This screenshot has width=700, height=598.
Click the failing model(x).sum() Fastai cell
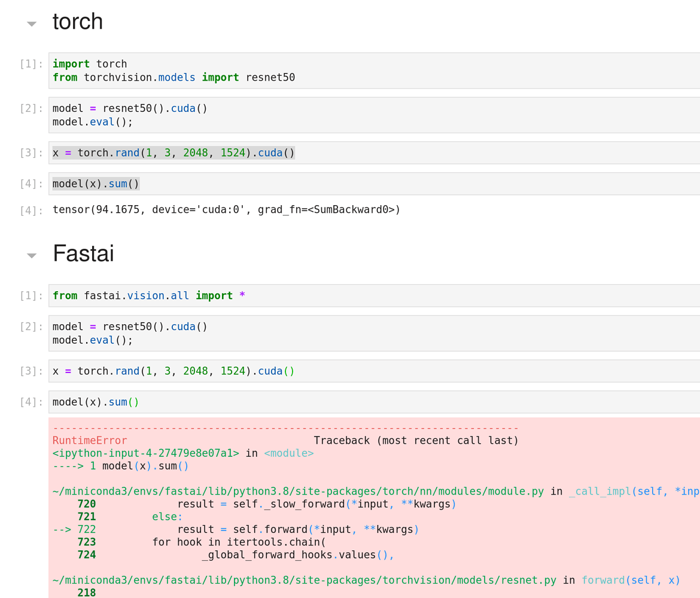[96, 401]
